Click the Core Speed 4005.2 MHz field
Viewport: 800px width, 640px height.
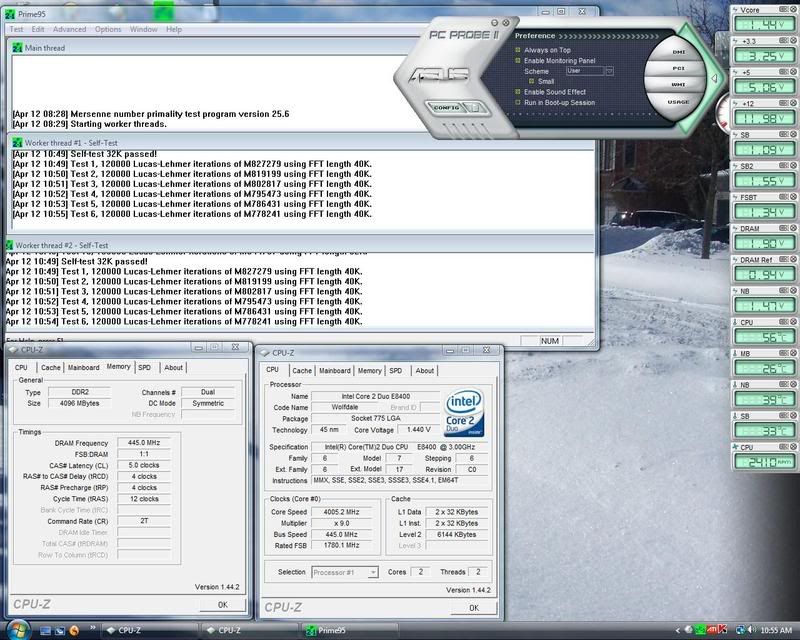click(x=342, y=512)
